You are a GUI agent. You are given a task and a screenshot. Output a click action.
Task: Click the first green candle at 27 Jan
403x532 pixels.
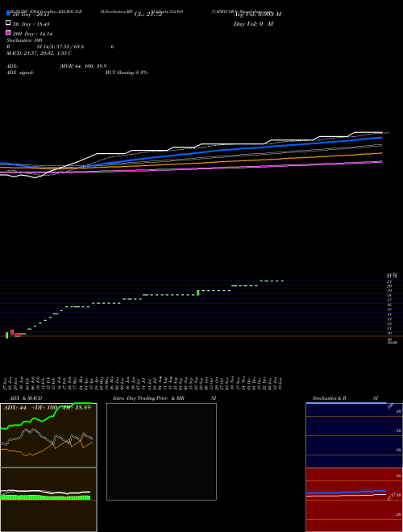[6, 335]
